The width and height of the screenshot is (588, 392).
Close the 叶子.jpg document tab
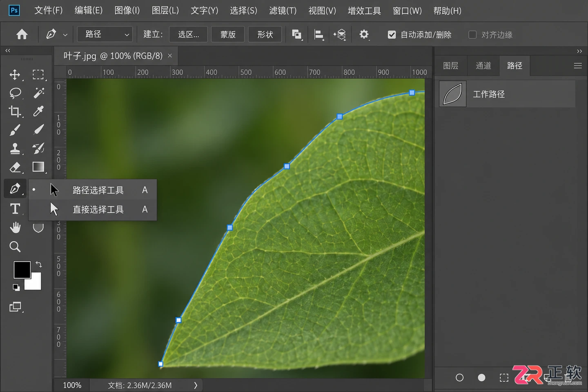(170, 56)
